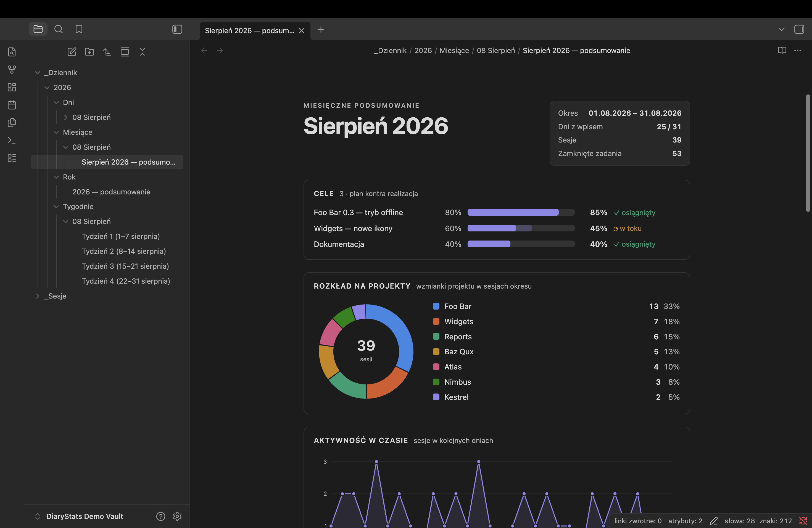Screen dimensions: 812x528
Task: Click linki zwrotne: 0 in status bar
Action: pos(638,521)
